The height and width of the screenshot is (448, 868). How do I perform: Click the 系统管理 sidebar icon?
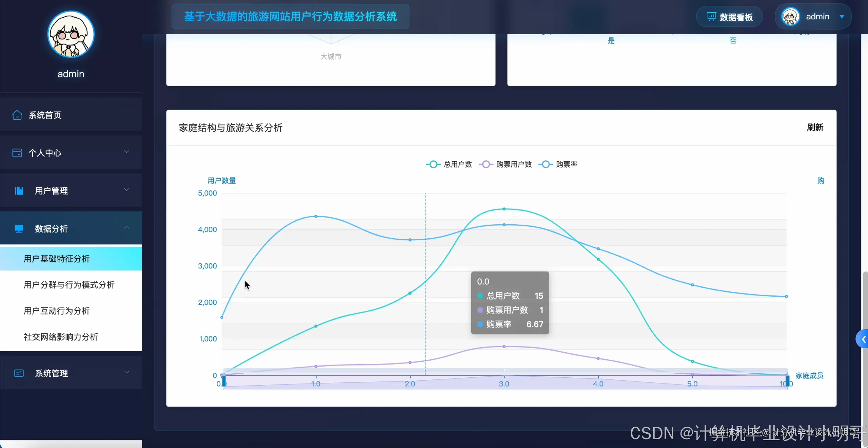19,373
